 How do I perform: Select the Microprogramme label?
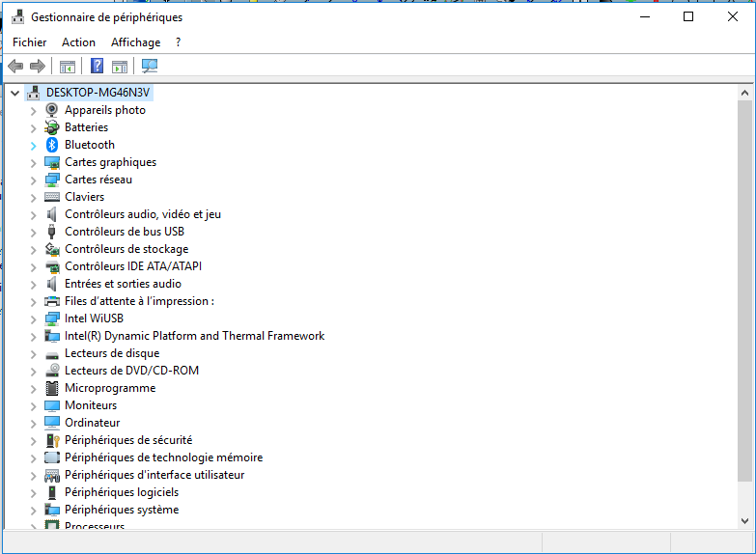point(110,388)
